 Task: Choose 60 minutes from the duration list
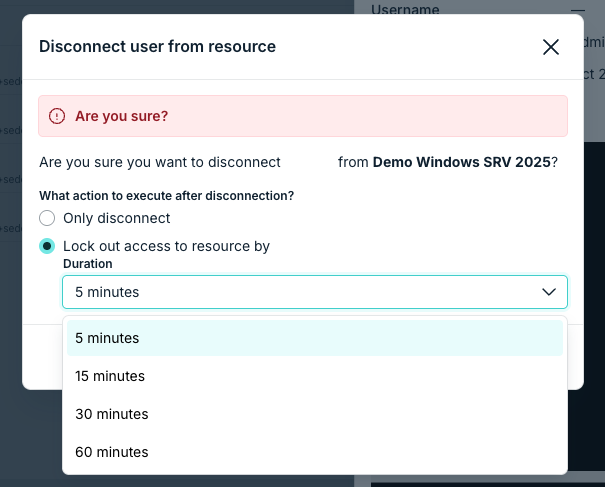pos(314,452)
